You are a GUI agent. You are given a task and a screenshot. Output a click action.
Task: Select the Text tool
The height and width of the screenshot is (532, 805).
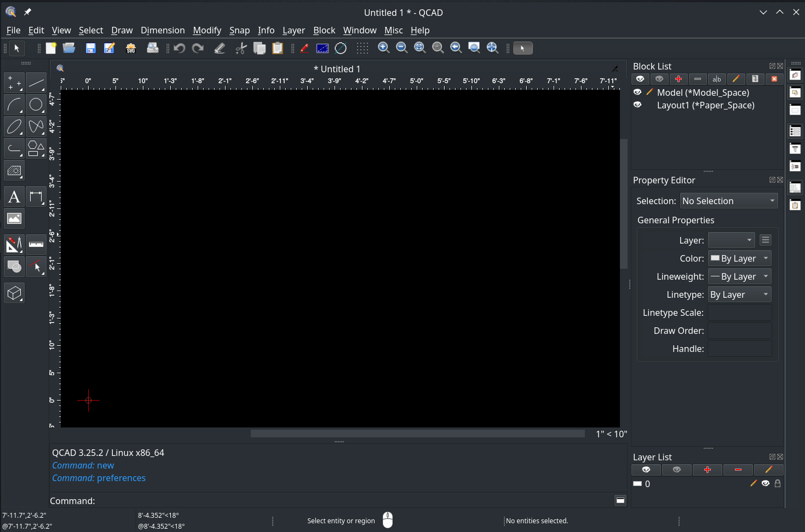tap(14, 196)
